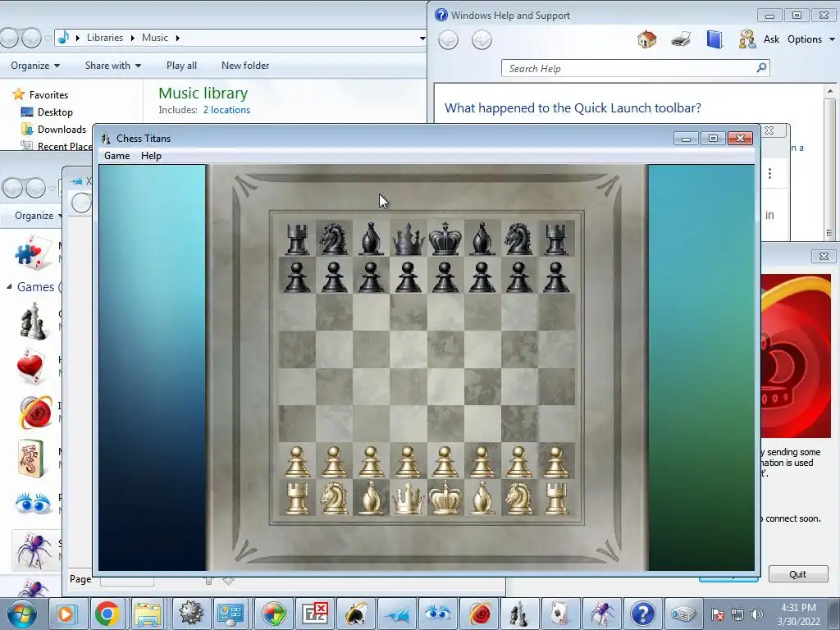Collapse the Games group triangle

pos(9,286)
